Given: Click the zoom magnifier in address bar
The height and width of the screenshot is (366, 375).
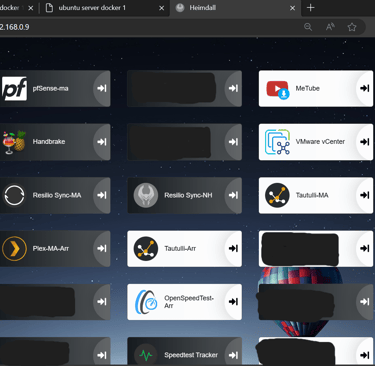Looking at the screenshot, I should (308, 27).
